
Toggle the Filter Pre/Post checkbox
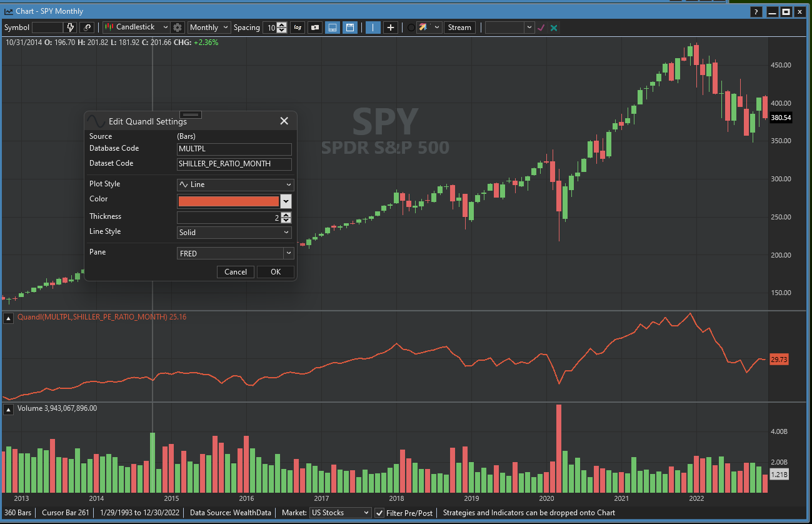379,513
